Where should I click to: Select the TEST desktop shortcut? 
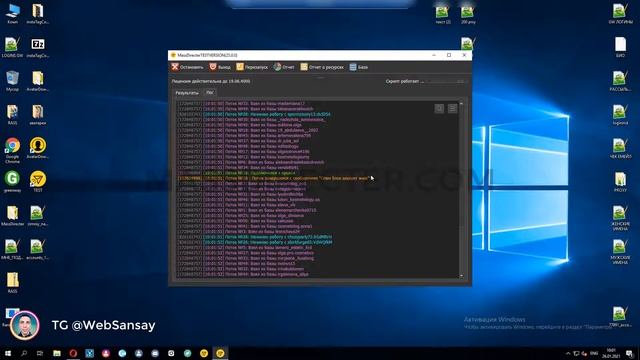point(38,182)
